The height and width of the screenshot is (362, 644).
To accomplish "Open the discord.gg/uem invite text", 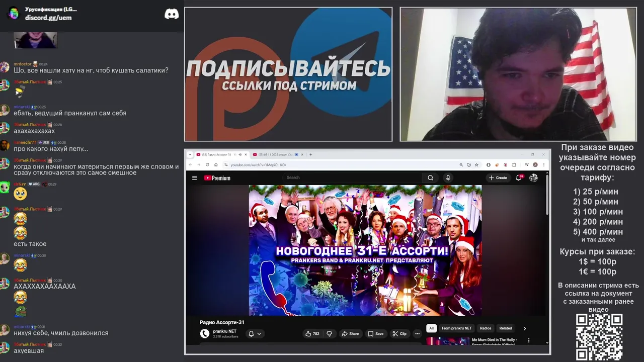I will pos(48,18).
